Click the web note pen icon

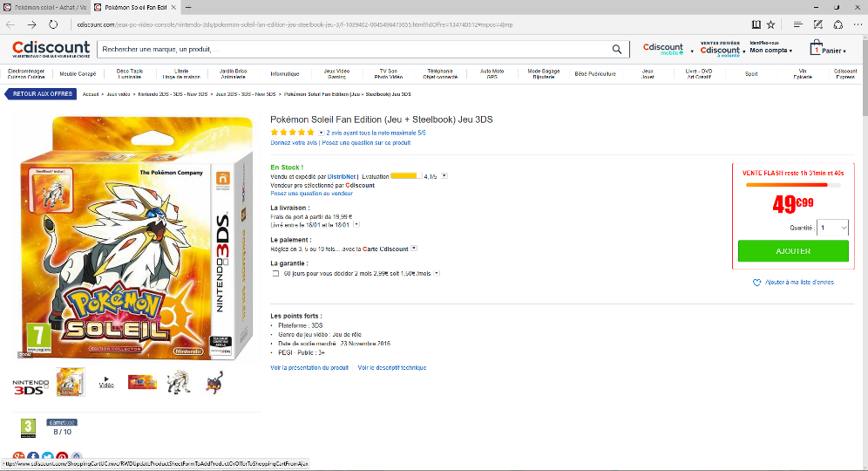[817, 24]
